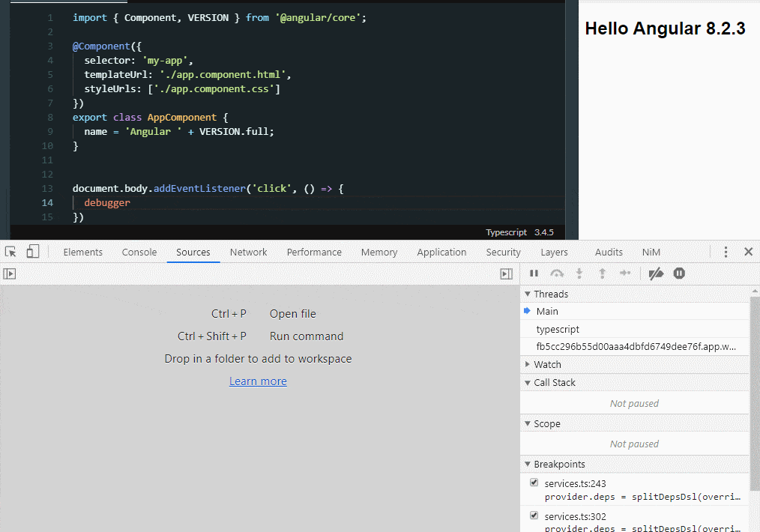
Task: Pause script execution button
Action: (x=534, y=273)
